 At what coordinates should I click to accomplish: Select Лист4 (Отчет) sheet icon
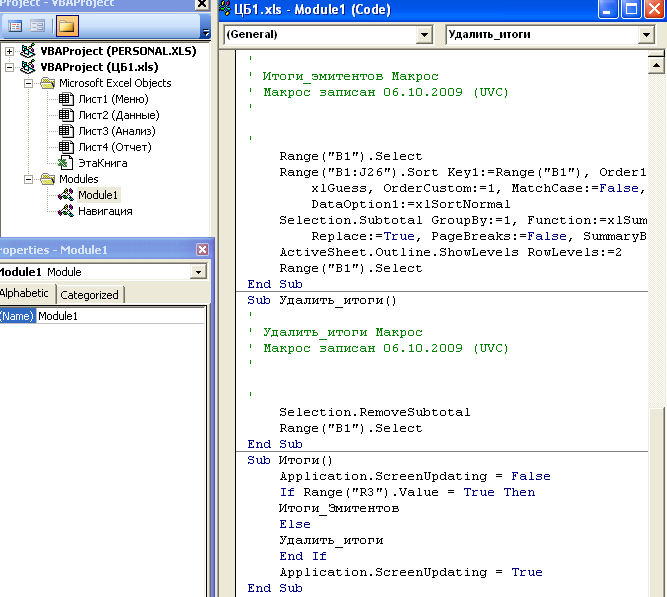pos(66,147)
